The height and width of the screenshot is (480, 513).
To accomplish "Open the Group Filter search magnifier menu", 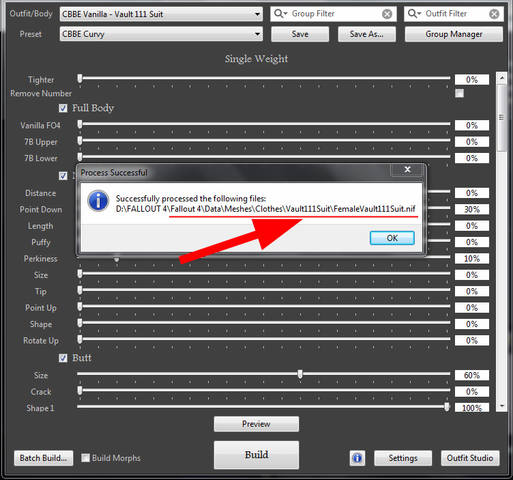I will coord(280,14).
